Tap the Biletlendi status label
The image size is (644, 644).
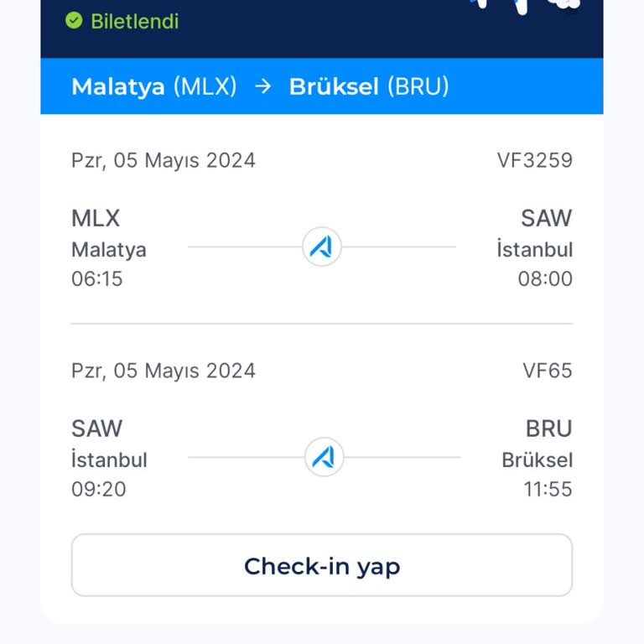point(134,21)
